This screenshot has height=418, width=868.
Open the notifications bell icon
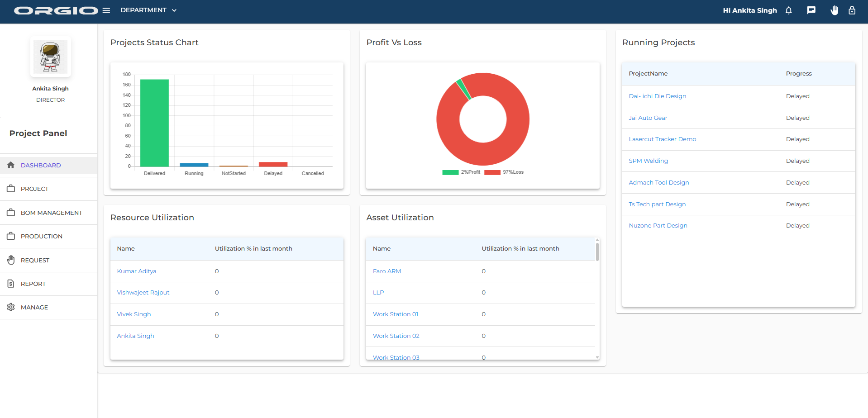pyautogui.click(x=788, y=10)
